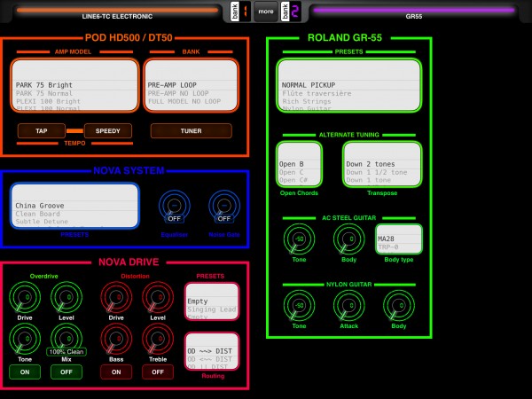Toggle Overdrive ON button under Tone
The width and height of the screenshot is (532, 399).
click(x=25, y=372)
